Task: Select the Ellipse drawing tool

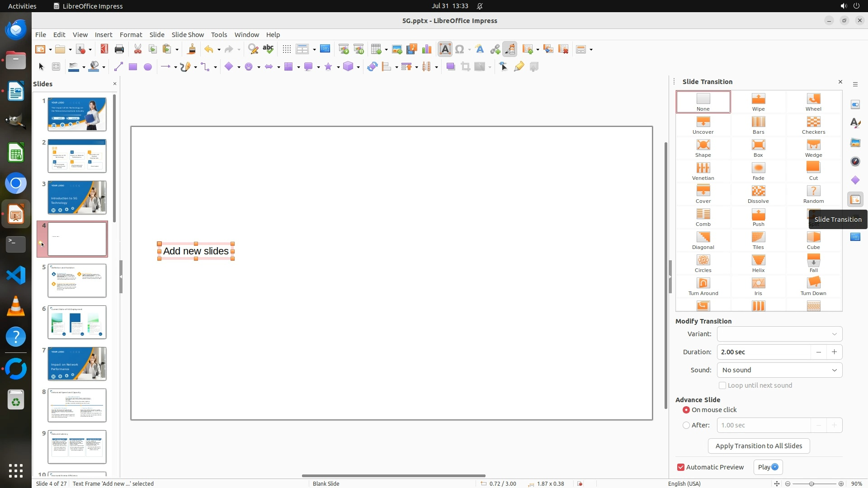Action: click(147, 67)
